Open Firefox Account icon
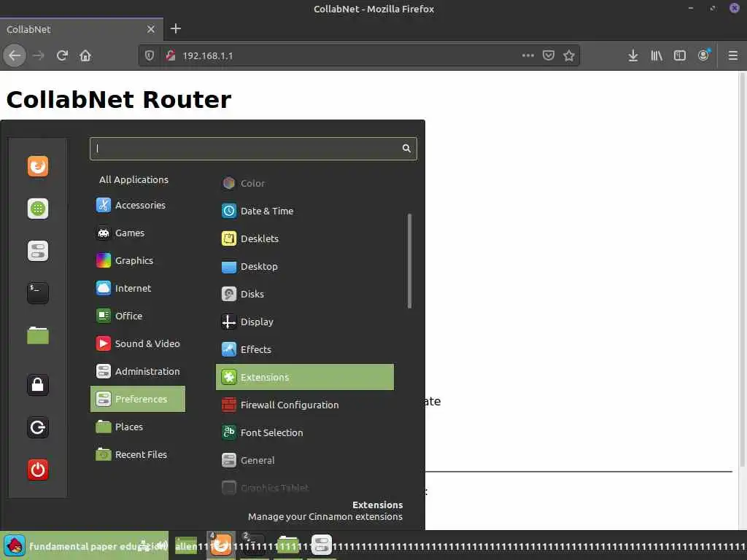The height and width of the screenshot is (560, 747). click(x=704, y=55)
